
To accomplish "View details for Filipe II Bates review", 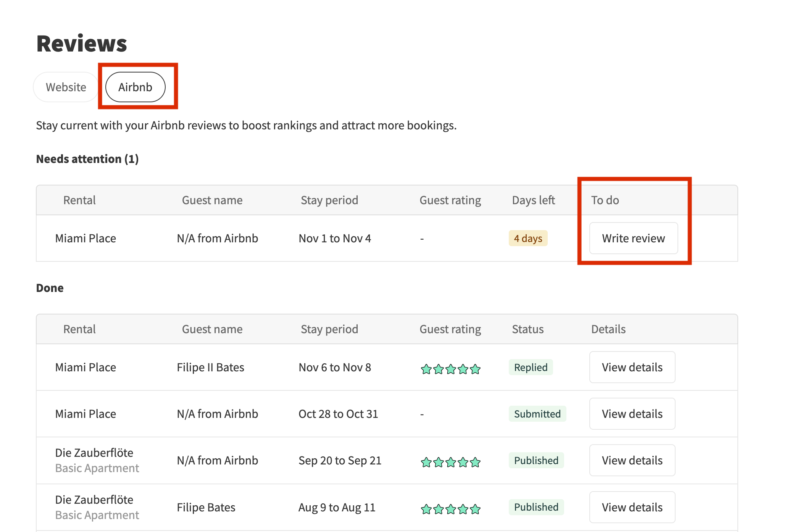I will (632, 367).
